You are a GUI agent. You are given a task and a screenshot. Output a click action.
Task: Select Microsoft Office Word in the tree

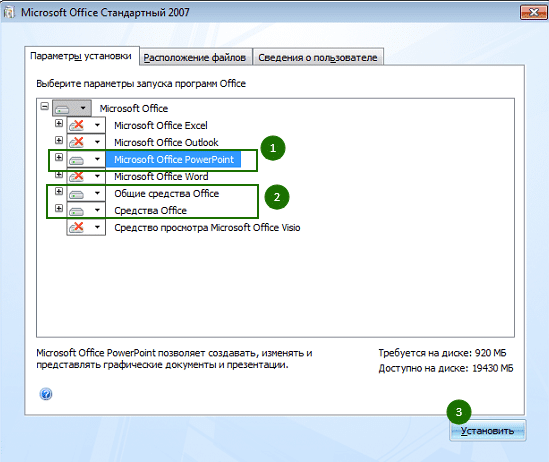(x=161, y=177)
